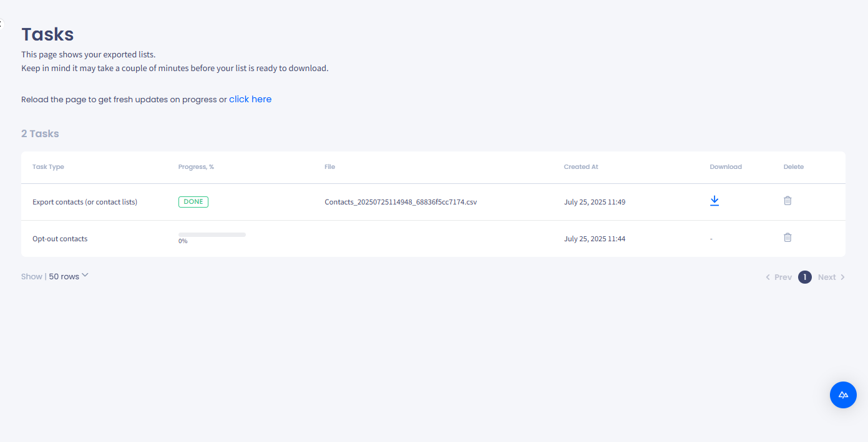The height and width of the screenshot is (442, 868).
Task: Expand the 50 rows dropdown
Action: click(x=69, y=276)
